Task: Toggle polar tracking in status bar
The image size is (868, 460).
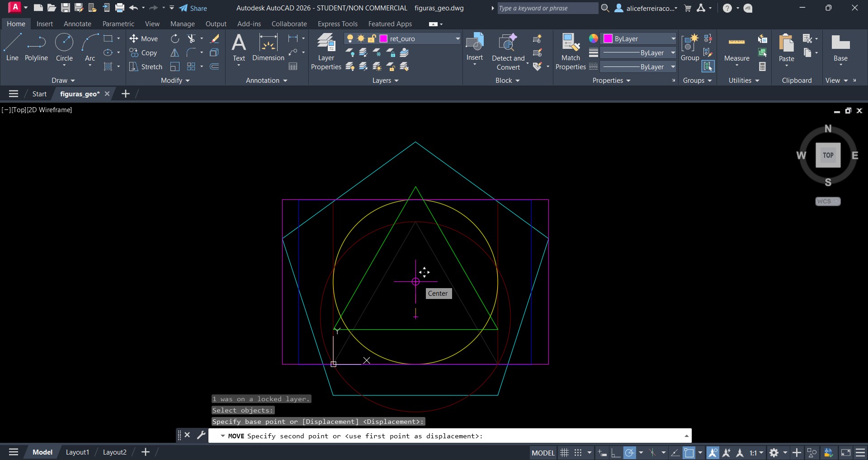Action: (629, 453)
